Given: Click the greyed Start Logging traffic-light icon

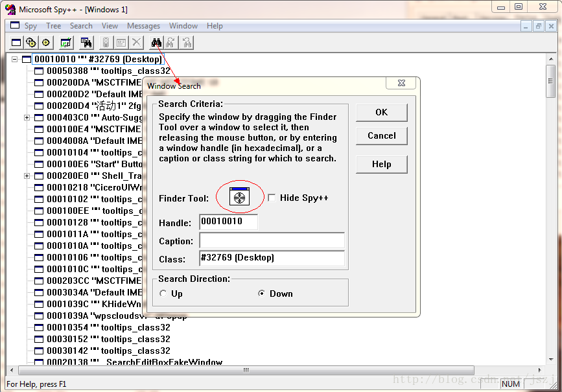Looking at the screenshot, I should [x=106, y=43].
